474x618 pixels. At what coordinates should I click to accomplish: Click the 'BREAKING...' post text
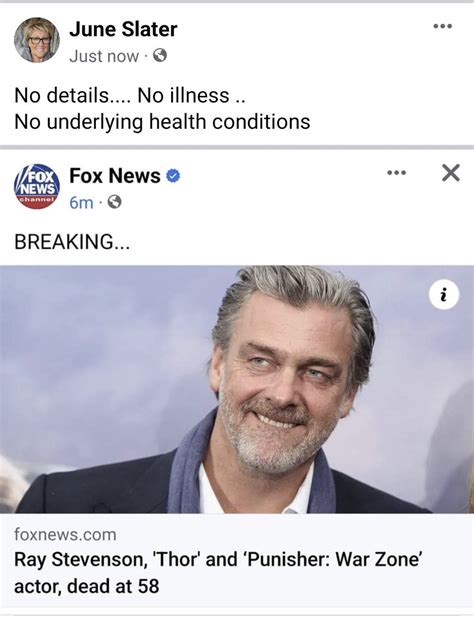(72, 242)
